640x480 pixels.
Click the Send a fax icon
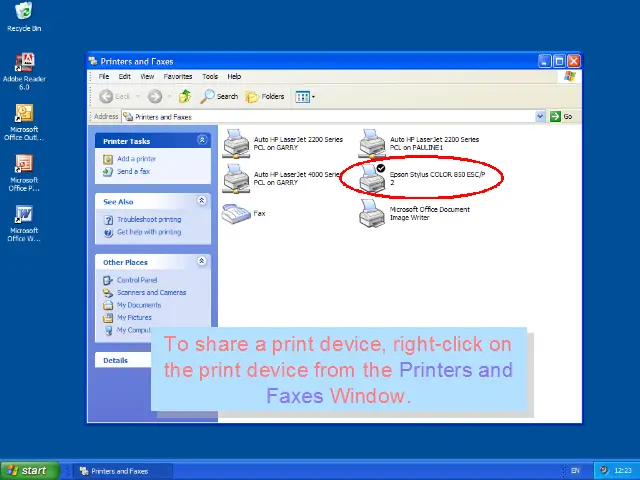[x=108, y=172]
